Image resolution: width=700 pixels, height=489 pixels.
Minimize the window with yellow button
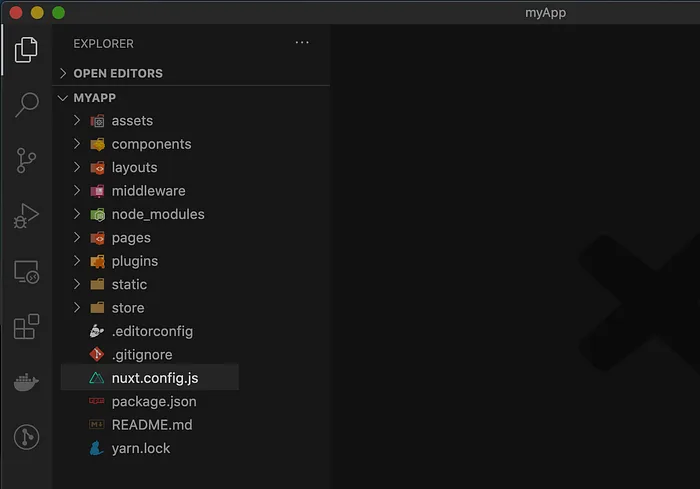(x=38, y=13)
